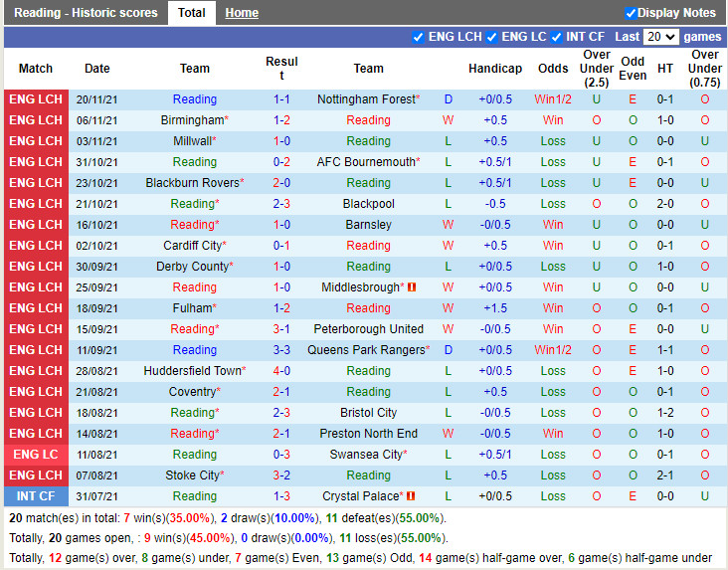Click the ENG LC league badge
The width and height of the screenshot is (728, 570).
coord(36,455)
